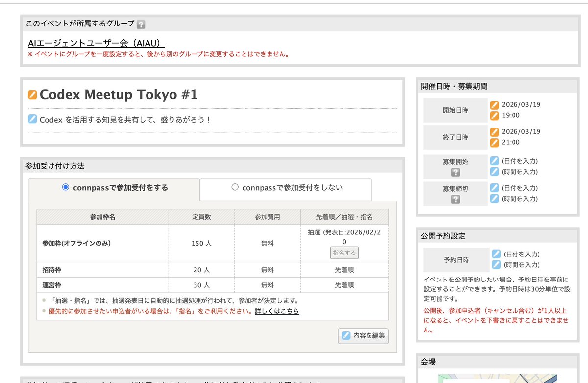Edit the start date 2026/03/19 via its orange pencil icon
Screen dimensions: 588x383
[495, 104]
